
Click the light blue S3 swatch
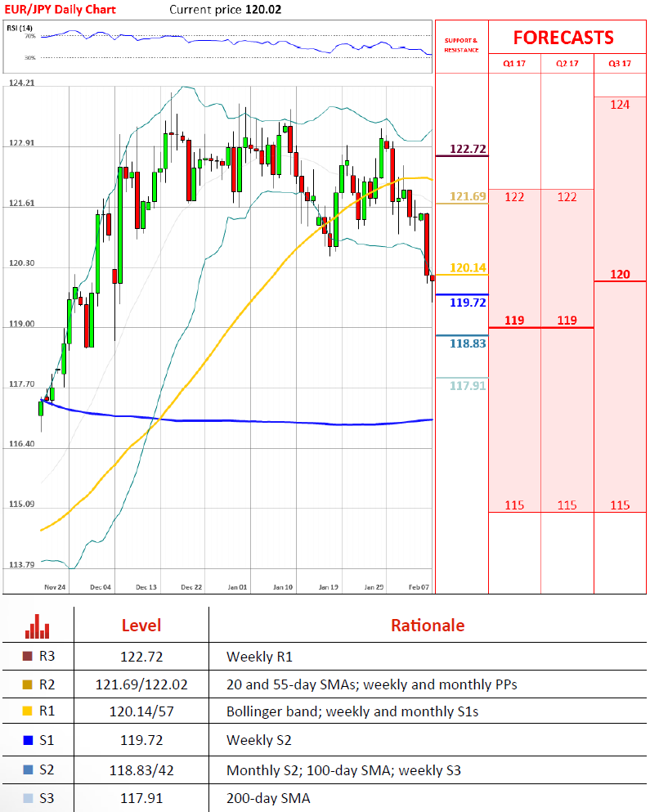pyautogui.click(x=27, y=798)
